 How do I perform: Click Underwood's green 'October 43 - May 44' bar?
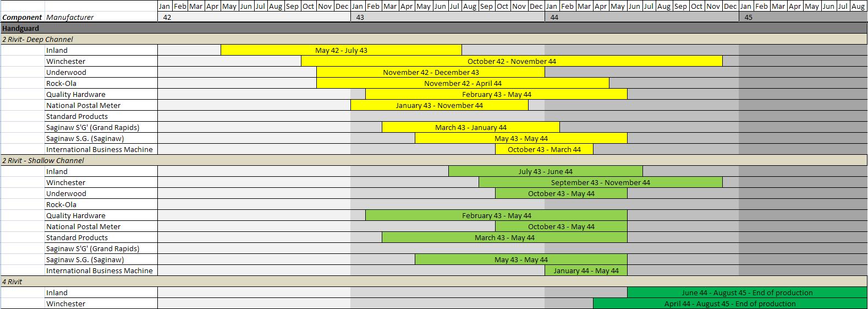[x=561, y=193]
